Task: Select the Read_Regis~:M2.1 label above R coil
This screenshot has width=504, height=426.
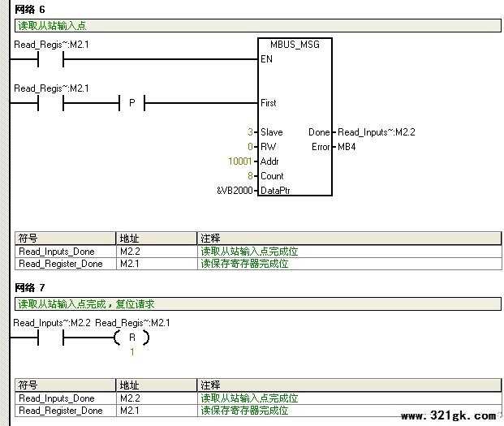Action: pyautogui.click(x=133, y=323)
